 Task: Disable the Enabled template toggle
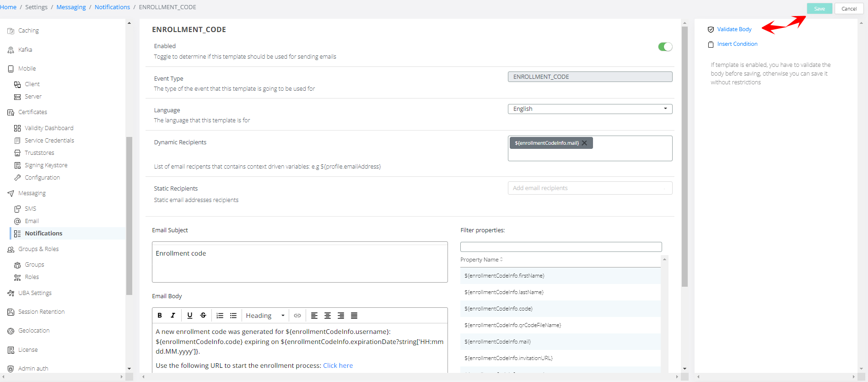pyautogui.click(x=665, y=47)
